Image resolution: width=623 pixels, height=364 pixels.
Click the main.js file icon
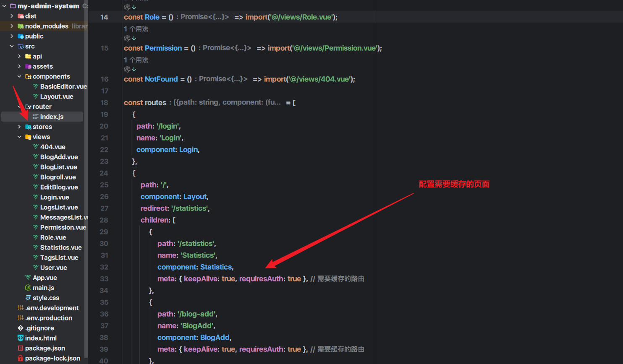pyautogui.click(x=28, y=288)
